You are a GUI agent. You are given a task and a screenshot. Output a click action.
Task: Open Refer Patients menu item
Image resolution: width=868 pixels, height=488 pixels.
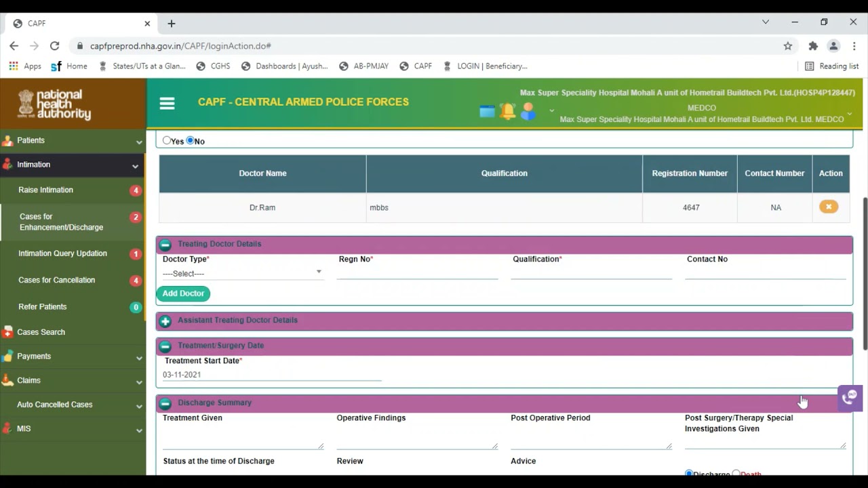(42, 306)
